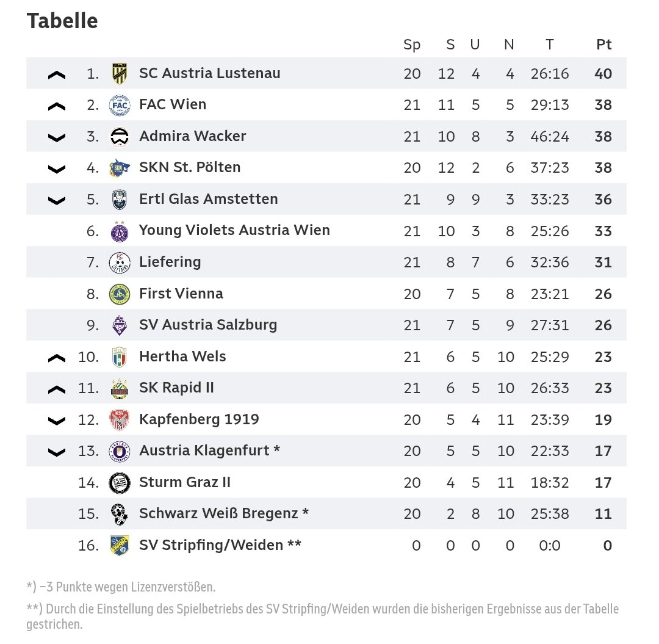Click the SV Stripfing/Weiden club logo
The image size is (659, 644).
pyautogui.click(x=119, y=545)
